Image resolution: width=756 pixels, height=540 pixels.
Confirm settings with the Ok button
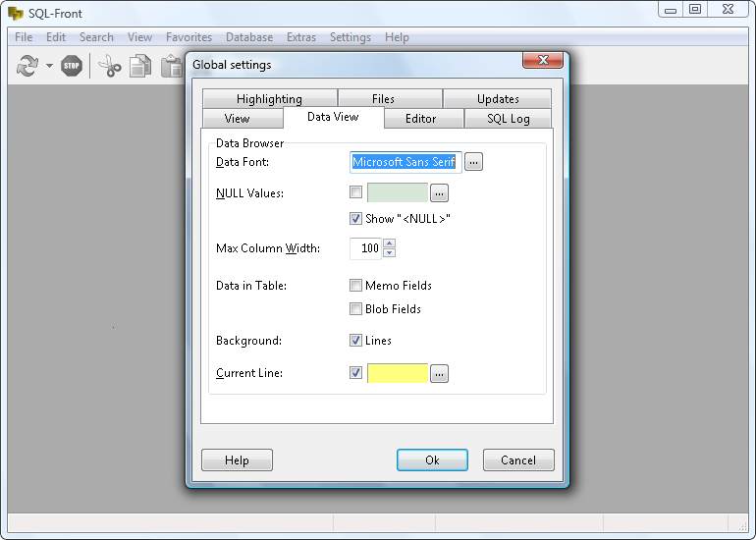pyautogui.click(x=432, y=459)
